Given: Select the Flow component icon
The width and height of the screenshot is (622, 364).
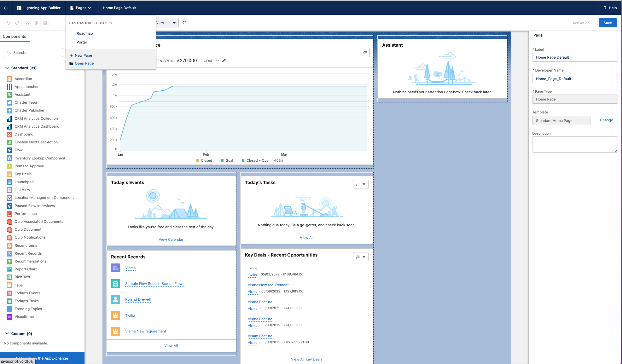Looking at the screenshot, I should 9,150.
